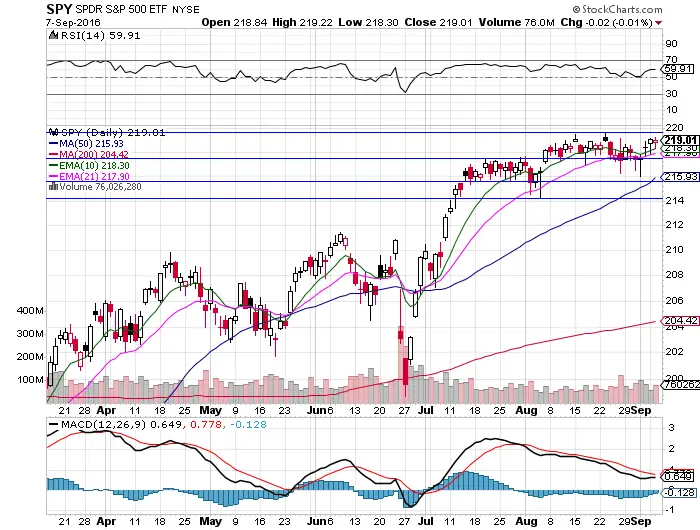
Task: Click the 100M volume axis label
Action: [x=30, y=380]
